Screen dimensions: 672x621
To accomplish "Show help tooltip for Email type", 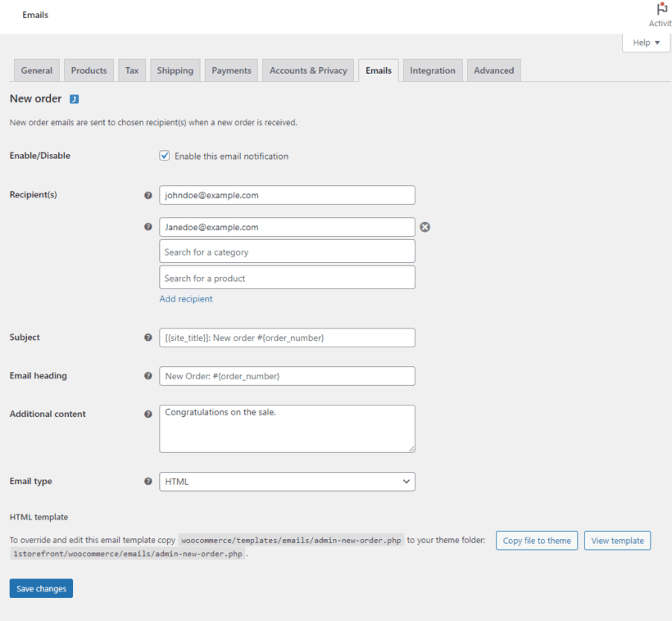I will (148, 482).
